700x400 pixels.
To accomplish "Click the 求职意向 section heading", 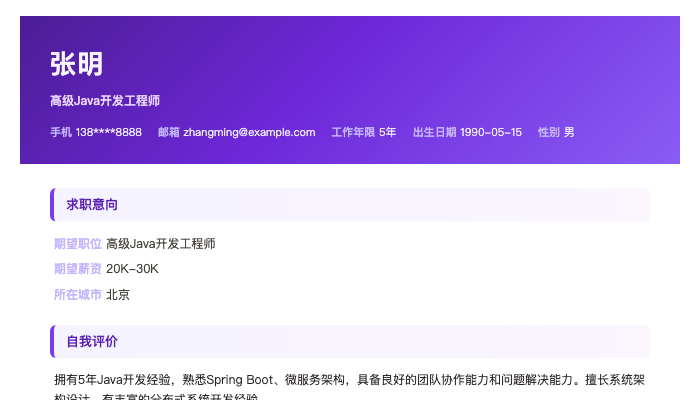I will click(92, 205).
